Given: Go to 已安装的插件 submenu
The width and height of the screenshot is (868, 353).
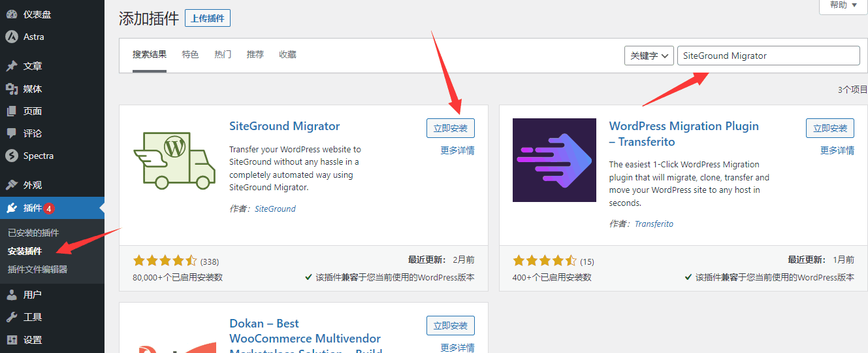Looking at the screenshot, I should point(33,233).
